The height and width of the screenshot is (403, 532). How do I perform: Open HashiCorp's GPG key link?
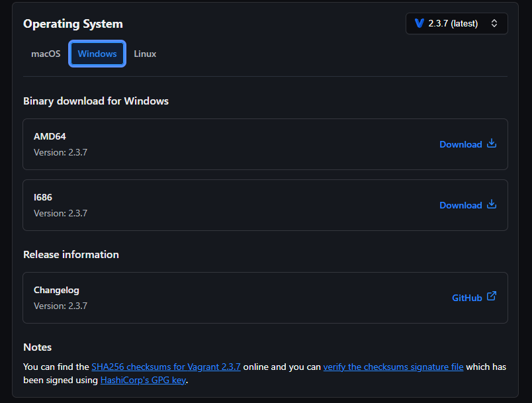pos(143,380)
